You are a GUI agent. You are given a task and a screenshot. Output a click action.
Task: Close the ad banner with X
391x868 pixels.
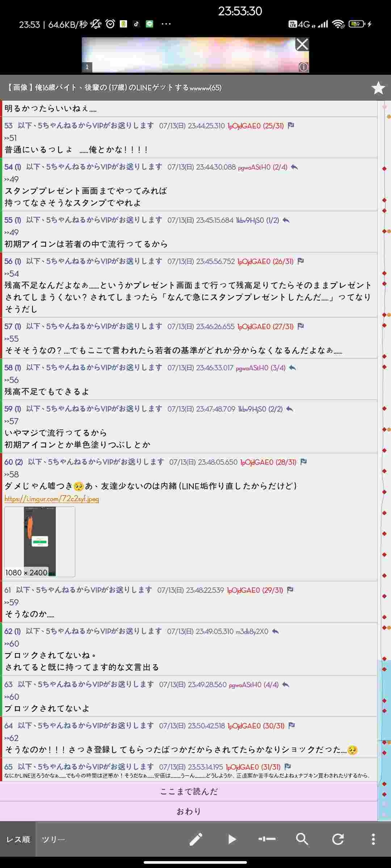point(302,44)
